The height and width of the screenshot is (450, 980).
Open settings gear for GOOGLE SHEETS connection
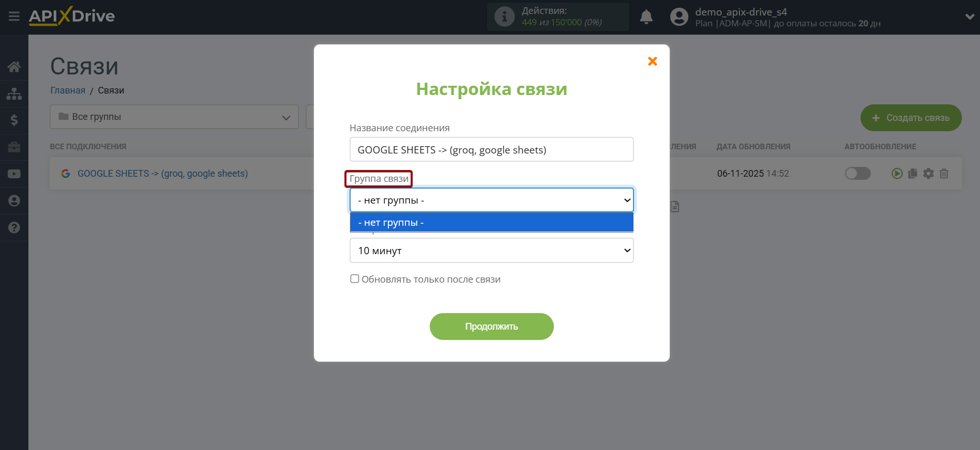pos(928,174)
